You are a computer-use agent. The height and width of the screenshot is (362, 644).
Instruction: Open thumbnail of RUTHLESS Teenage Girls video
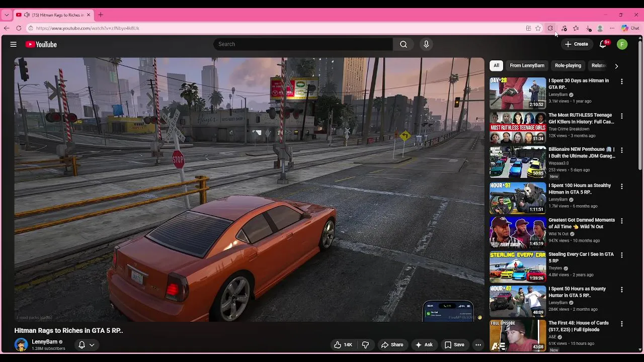(x=518, y=128)
